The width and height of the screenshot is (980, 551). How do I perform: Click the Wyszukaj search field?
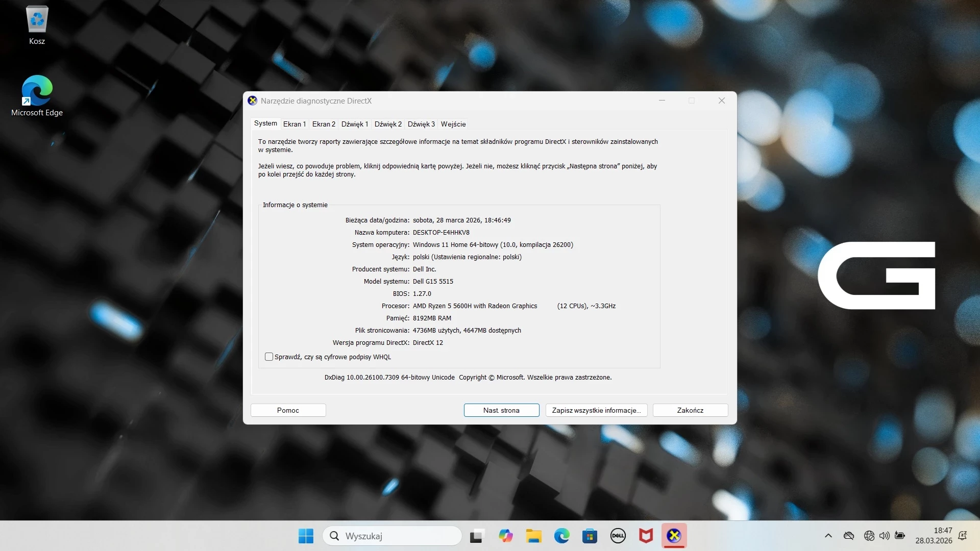click(x=393, y=536)
